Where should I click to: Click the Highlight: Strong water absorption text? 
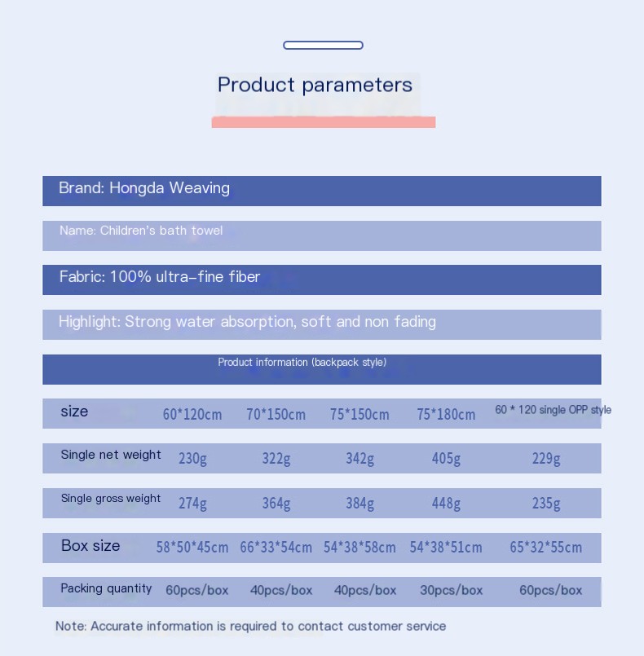click(247, 322)
